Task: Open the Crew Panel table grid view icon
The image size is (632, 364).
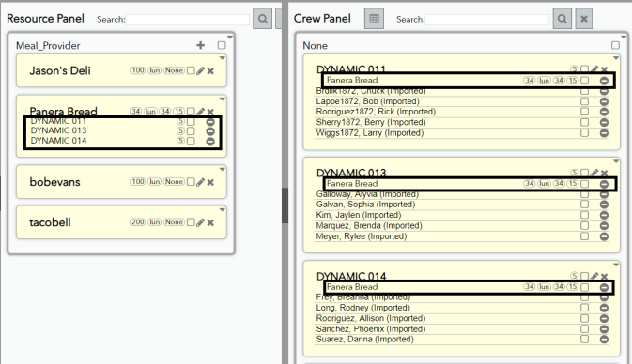Action: tap(374, 19)
